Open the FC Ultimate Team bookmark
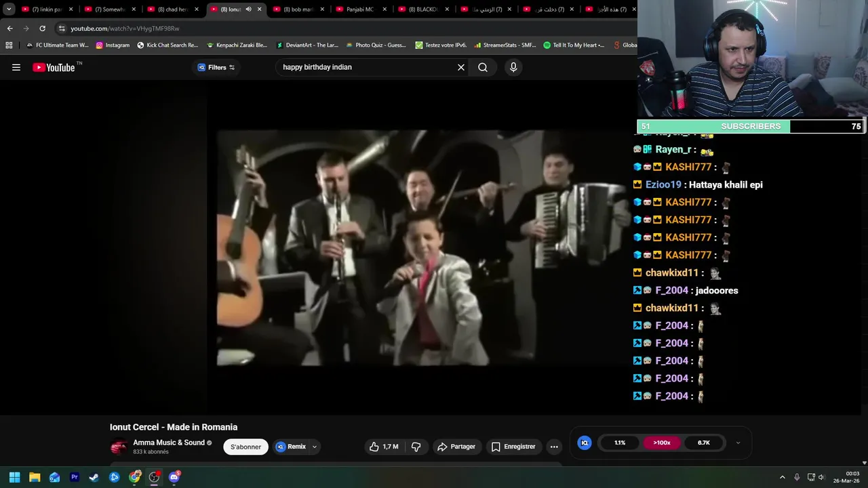868x488 pixels. (58, 45)
